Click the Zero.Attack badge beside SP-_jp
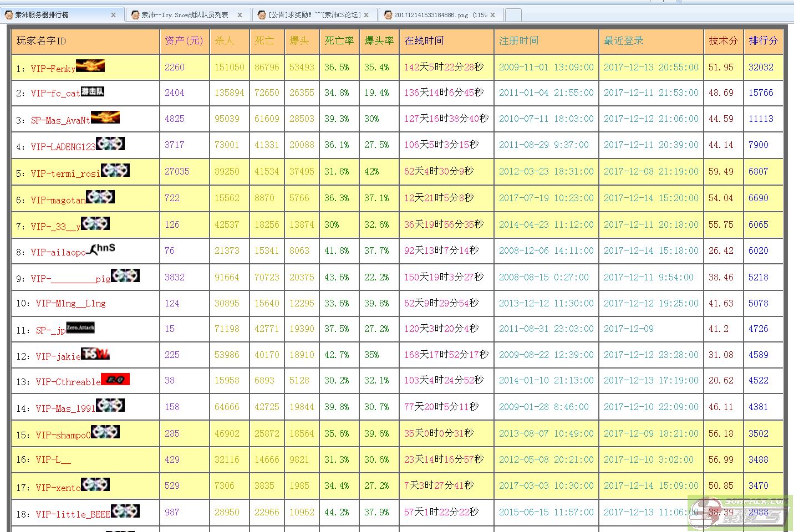794x532 pixels. click(x=80, y=328)
